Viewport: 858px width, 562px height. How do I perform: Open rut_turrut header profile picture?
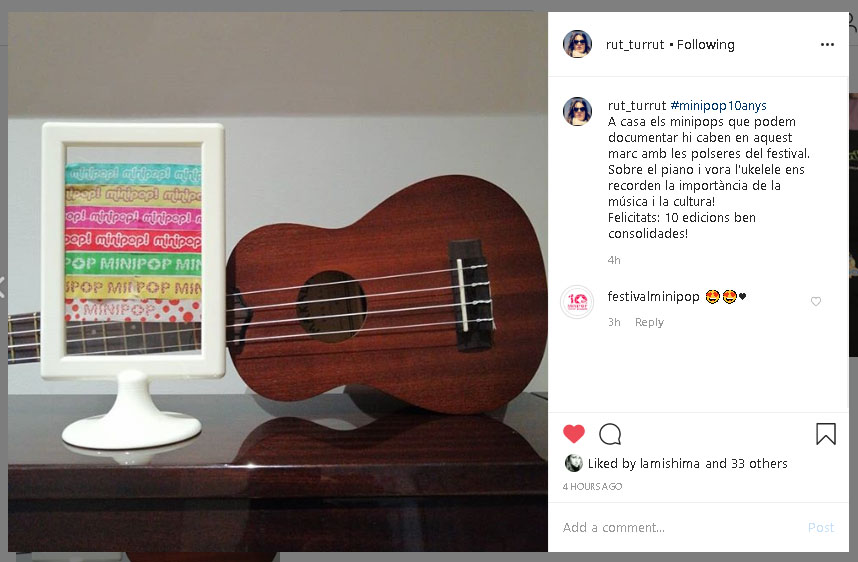pyautogui.click(x=577, y=44)
